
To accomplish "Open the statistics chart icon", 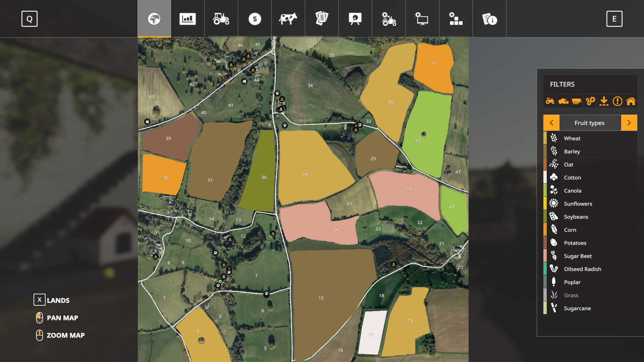I will pos(187,19).
